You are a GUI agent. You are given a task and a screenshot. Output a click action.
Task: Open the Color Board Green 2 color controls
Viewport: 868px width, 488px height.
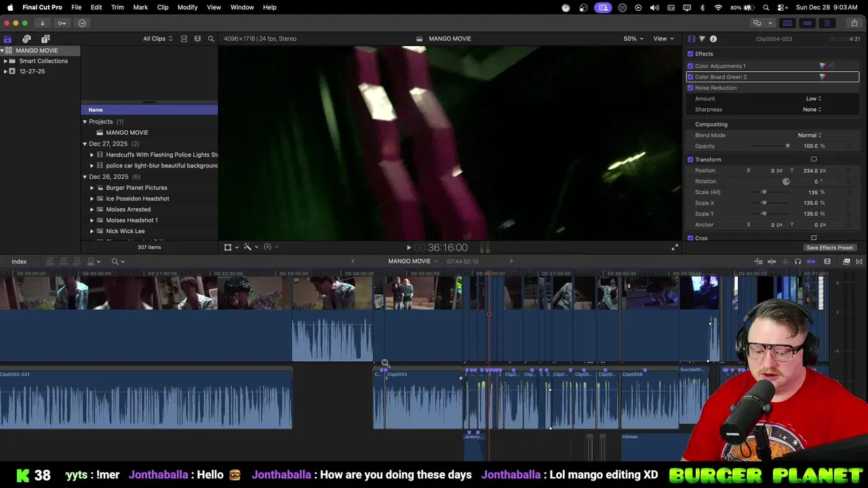click(822, 77)
